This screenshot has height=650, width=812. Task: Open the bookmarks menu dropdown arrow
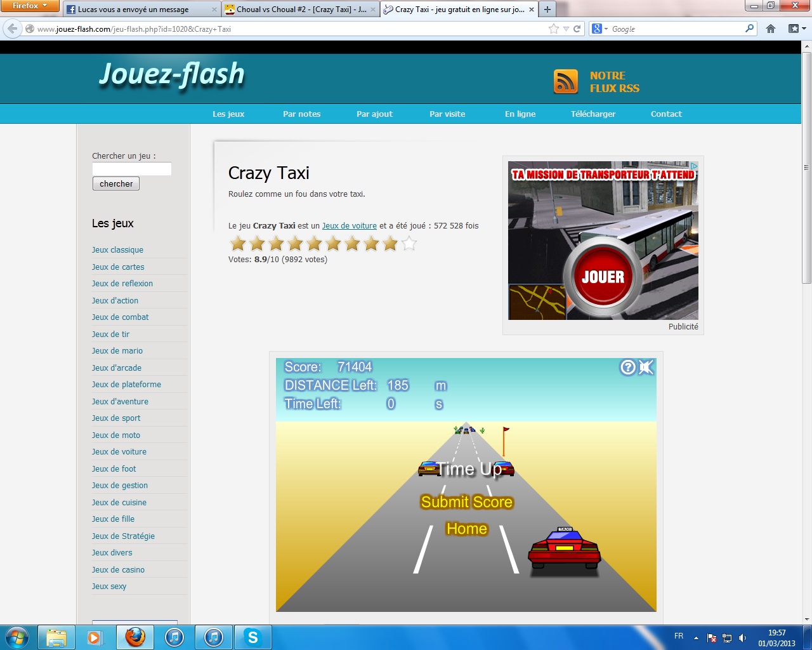point(804,29)
